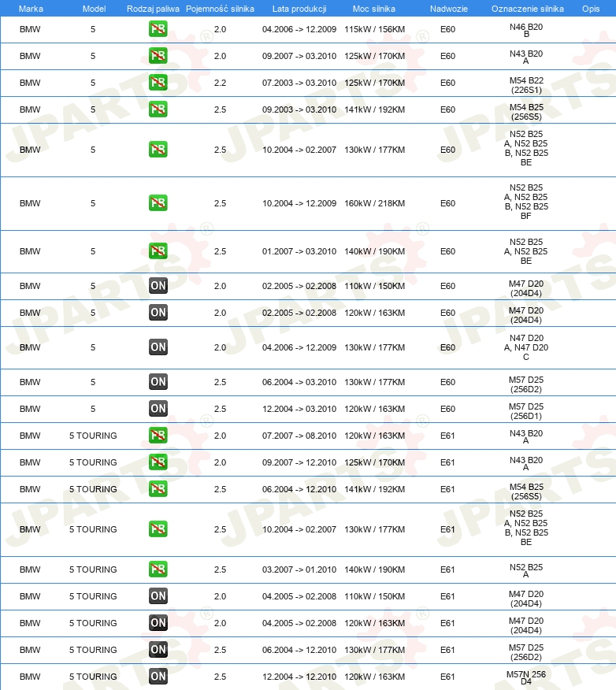Click petrol icon in the 03.2007 -> 01.2010 row
The width and height of the screenshot is (616, 690).
158,569
